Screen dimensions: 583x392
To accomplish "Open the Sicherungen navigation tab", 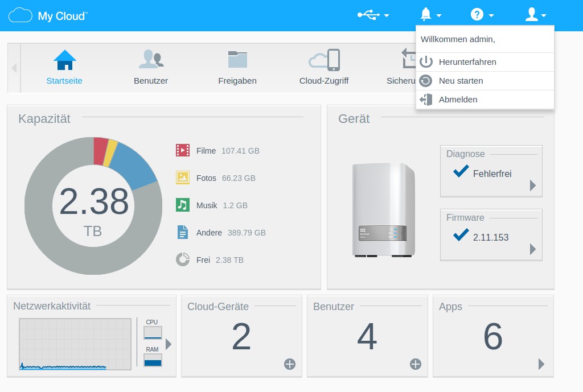I will (x=401, y=68).
